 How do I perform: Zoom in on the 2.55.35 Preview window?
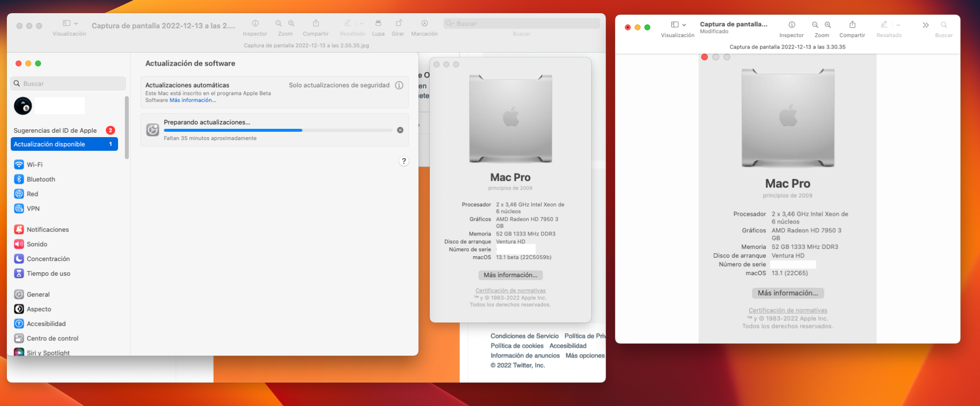[292, 23]
